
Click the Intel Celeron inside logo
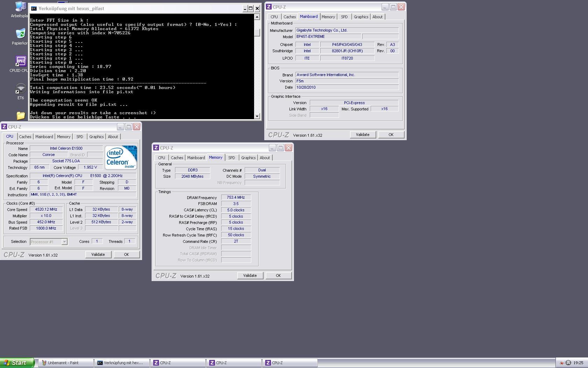(121, 158)
